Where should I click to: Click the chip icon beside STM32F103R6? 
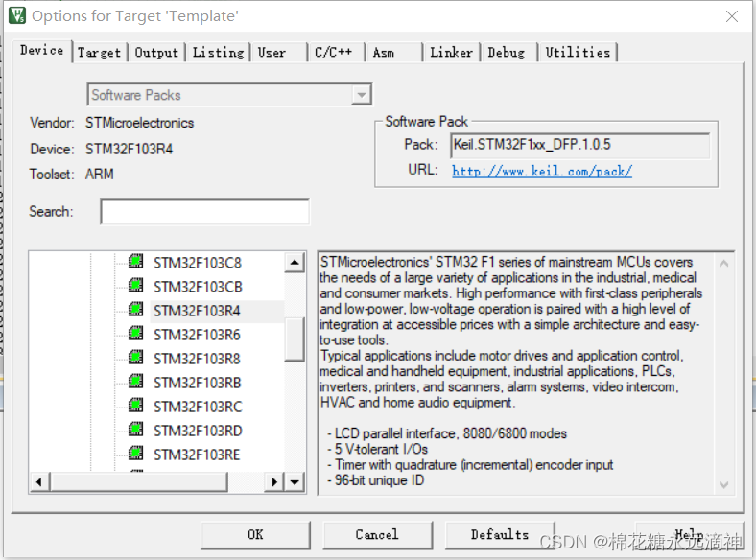click(136, 334)
